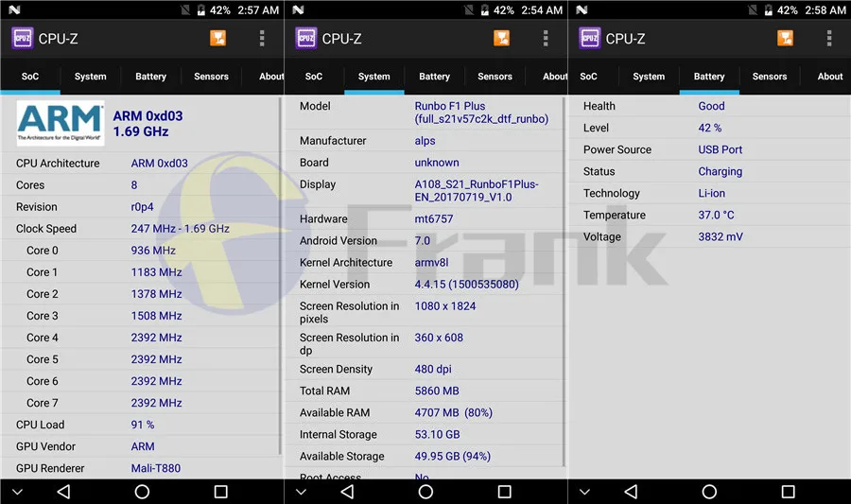Tap the CPU-Z app logo in the right screenshot
Screen dimensions: 851x504
[590, 38]
